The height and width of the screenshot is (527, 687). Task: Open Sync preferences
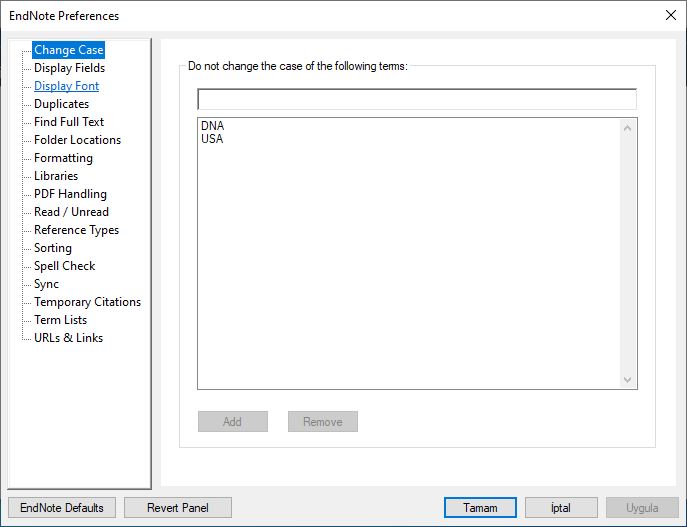point(46,283)
